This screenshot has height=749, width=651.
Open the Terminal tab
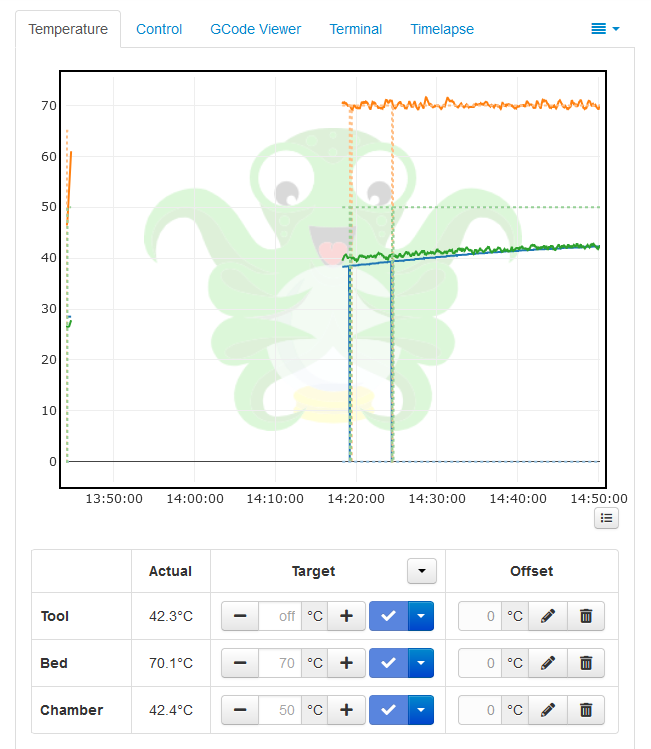(x=356, y=29)
